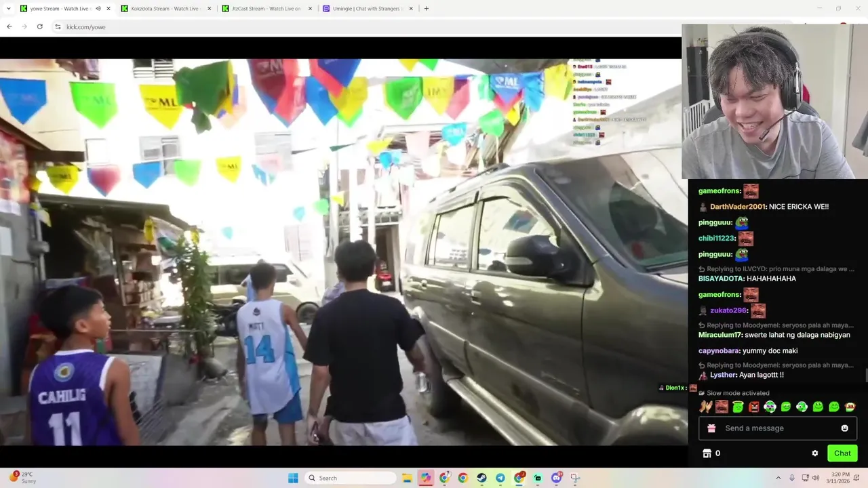Open Discord from the taskbar
The width and height of the screenshot is (868, 488).
pos(556,478)
